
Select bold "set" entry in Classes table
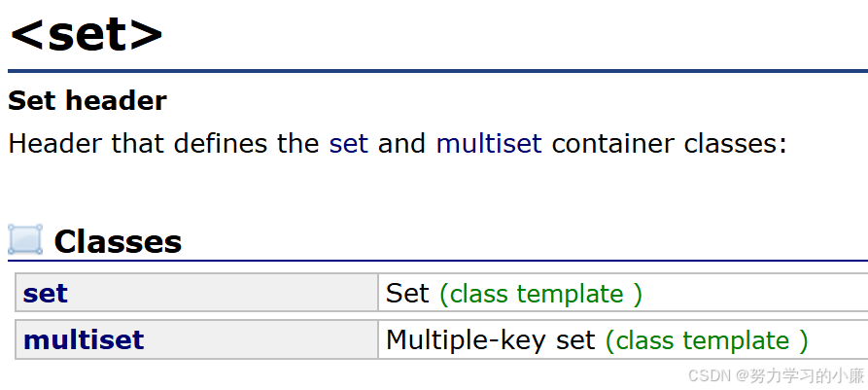(x=46, y=294)
